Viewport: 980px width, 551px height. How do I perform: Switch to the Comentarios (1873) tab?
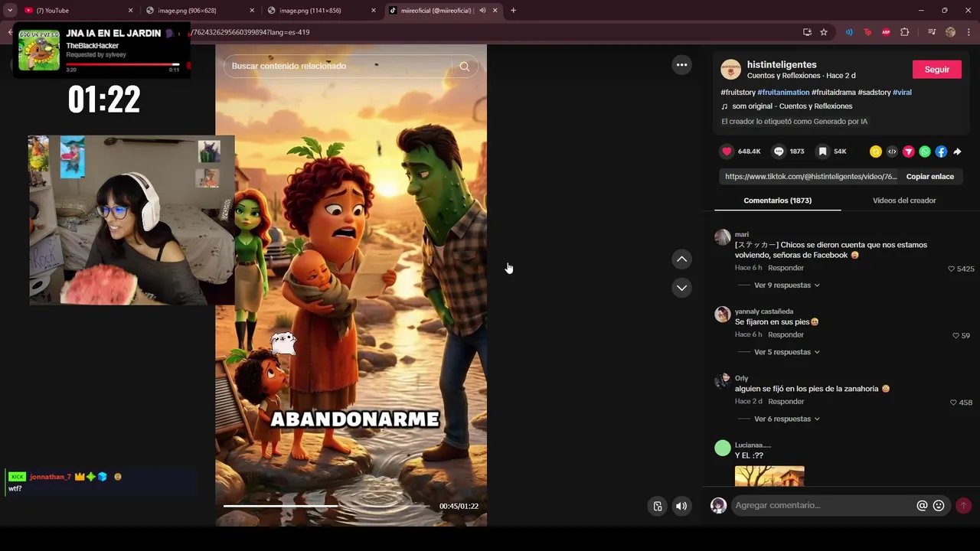pyautogui.click(x=777, y=201)
